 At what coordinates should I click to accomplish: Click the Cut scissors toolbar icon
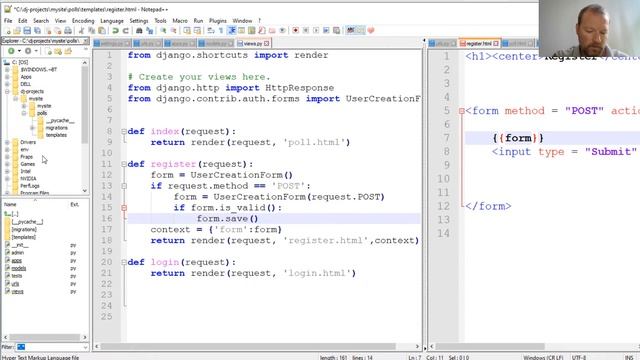pos(81,31)
